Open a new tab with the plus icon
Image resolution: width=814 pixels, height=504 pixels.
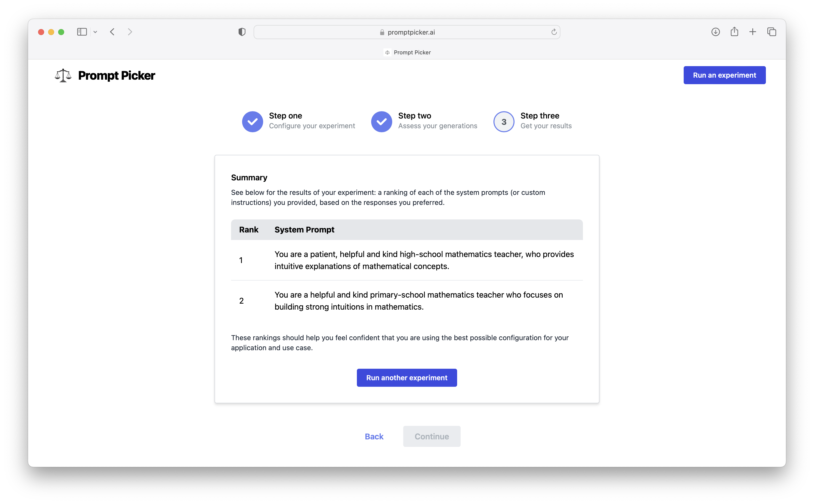[x=753, y=32]
